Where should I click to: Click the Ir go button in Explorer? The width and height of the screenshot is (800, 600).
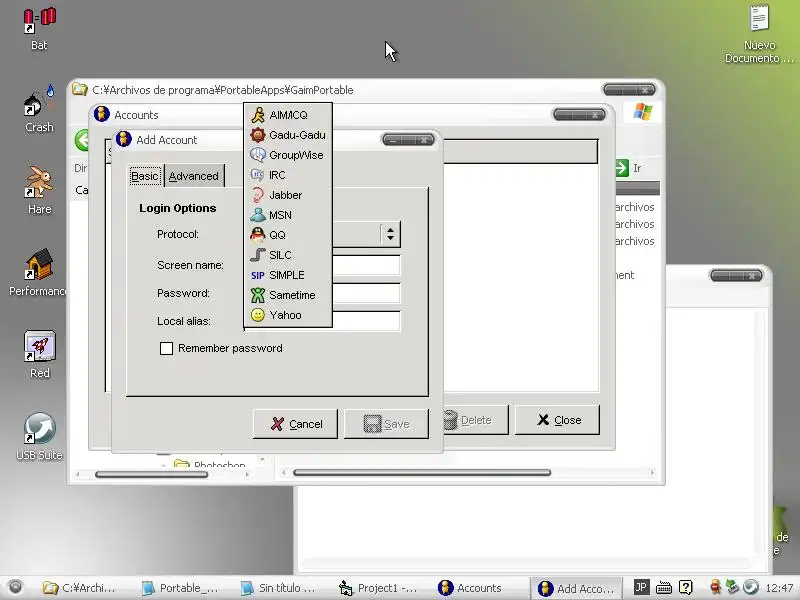click(628, 168)
